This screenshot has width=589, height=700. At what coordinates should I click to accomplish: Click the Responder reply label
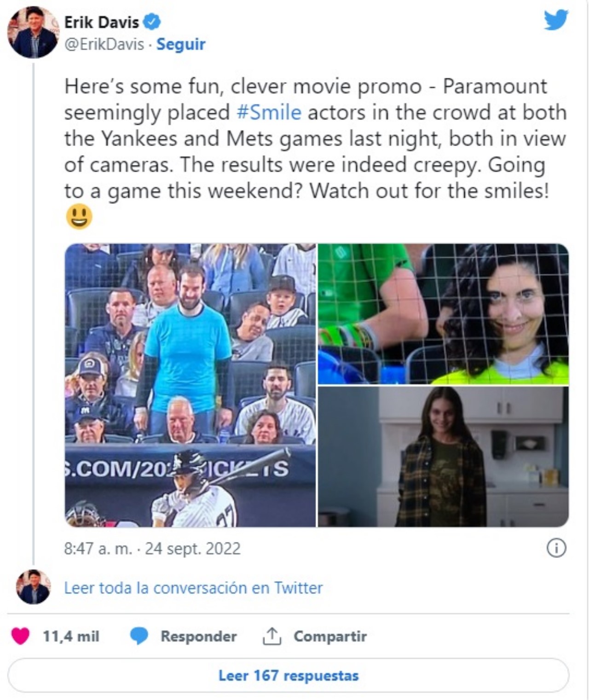[x=198, y=636]
